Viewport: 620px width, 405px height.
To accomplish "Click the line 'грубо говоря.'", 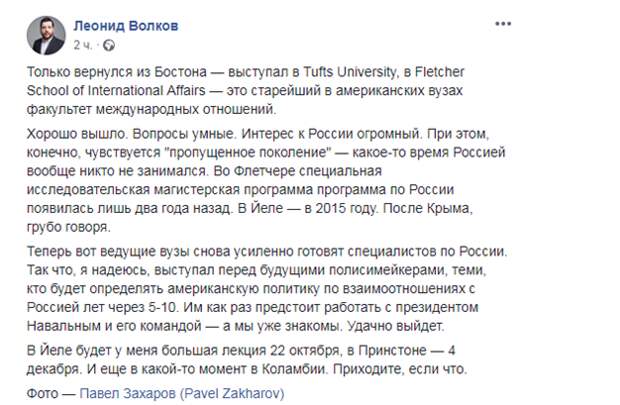I will coord(69,227).
